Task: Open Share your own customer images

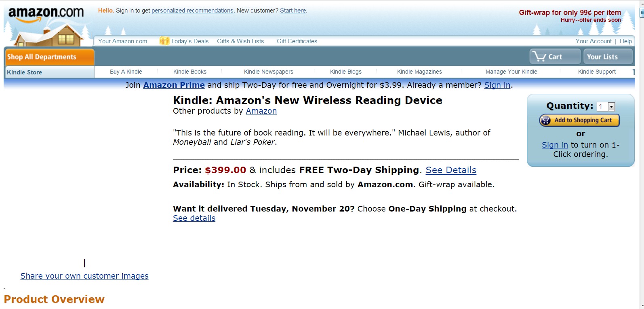Action: [84, 276]
